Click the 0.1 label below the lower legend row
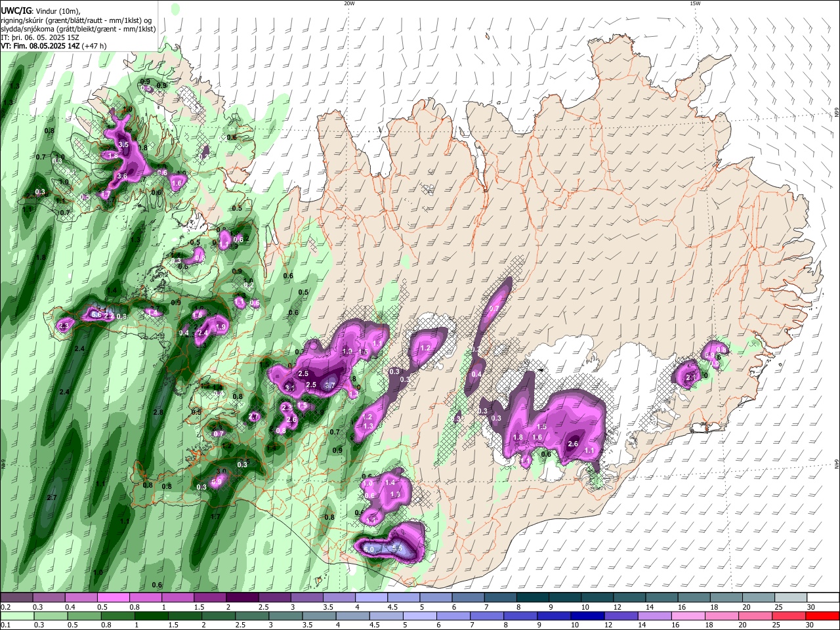This screenshot has width=840, height=630. coord(5,625)
